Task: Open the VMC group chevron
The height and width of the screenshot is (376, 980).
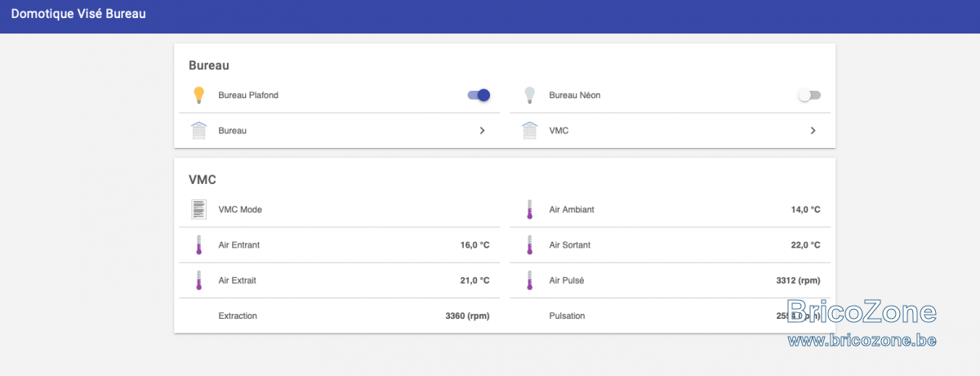Action: coord(813,130)
